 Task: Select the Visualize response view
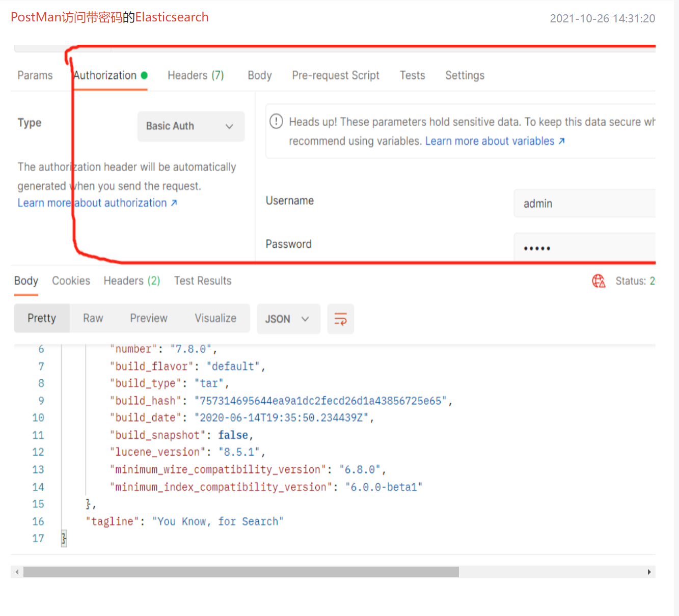click(215, 318)
